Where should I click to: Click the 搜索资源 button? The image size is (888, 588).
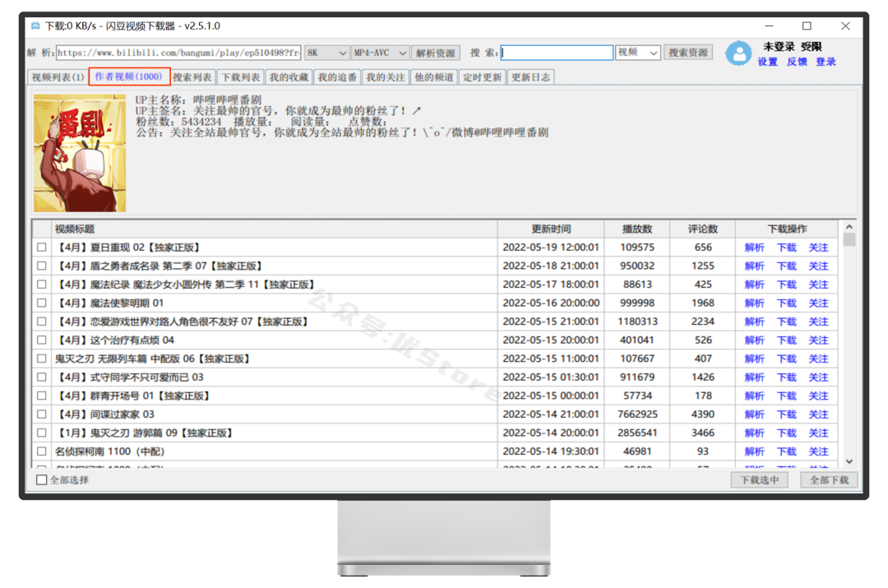click(x=688, y=53)
